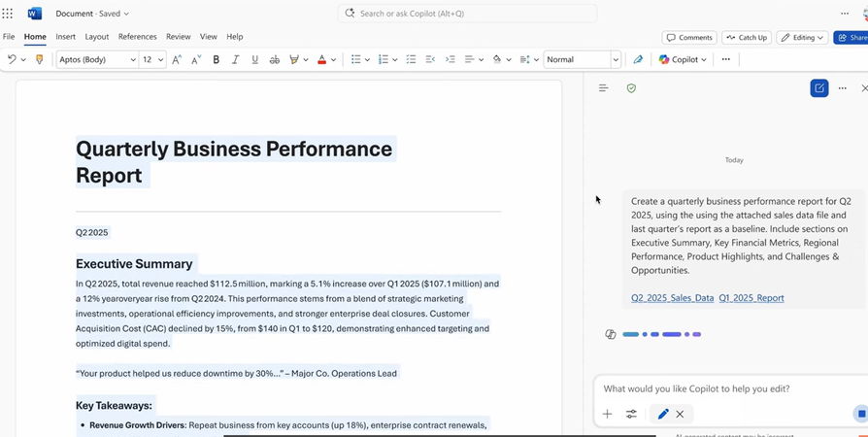Switch to the View tab
The width and height of the screenshot is (868, 437).
coord(208,37)
